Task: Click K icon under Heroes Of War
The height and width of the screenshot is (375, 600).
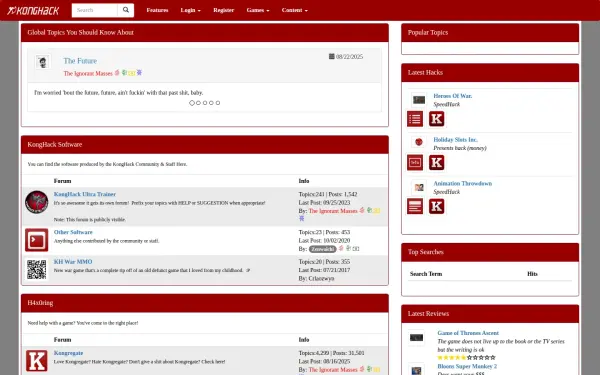Action: (437, 119)
